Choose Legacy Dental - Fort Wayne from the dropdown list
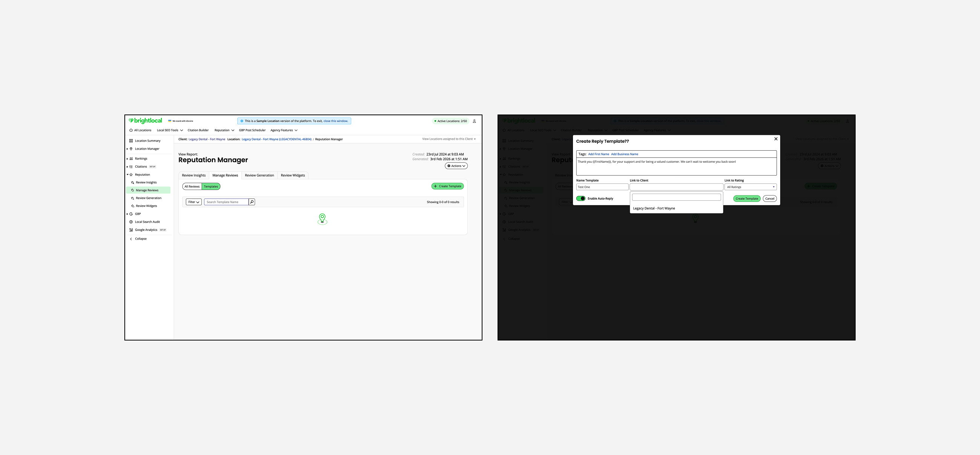 pos(677,208)
